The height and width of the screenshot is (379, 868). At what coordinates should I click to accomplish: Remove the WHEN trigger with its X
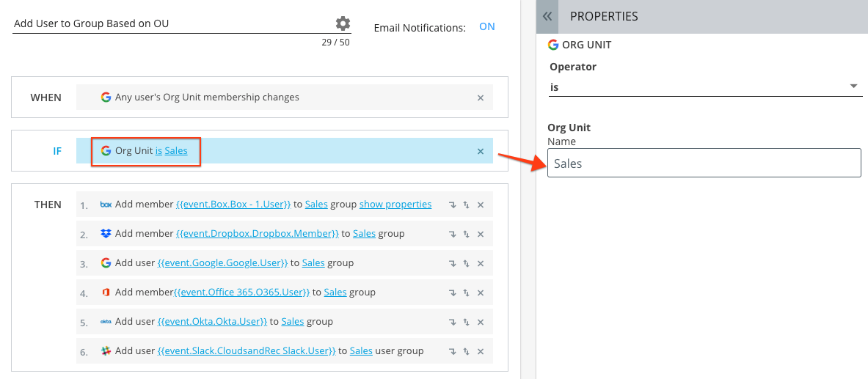click(x=481, y=97)
